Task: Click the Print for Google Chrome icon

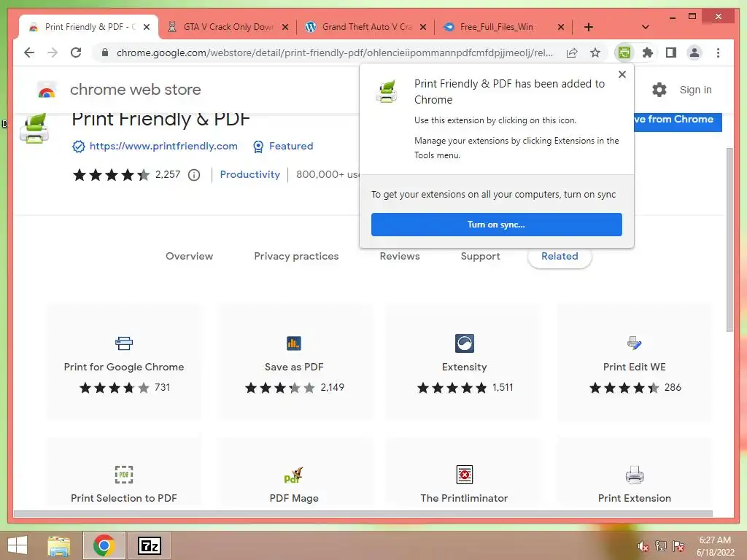Action: (x=124, y=343)
